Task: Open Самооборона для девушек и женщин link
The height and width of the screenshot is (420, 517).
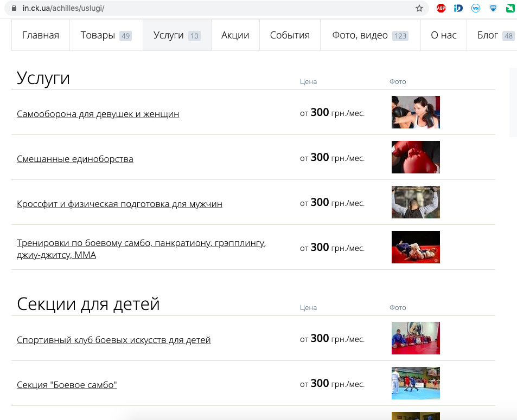Action: tap(98, 114)
